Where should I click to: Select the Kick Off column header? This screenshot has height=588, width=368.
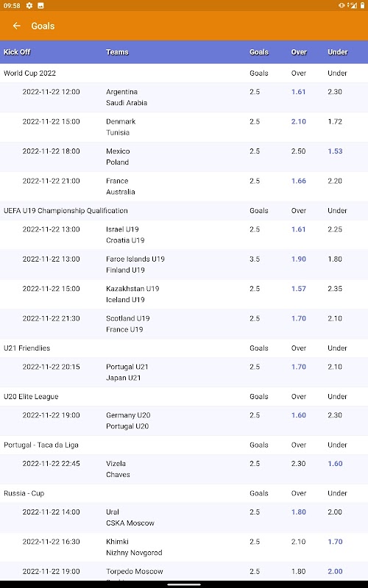coord(17,52)
